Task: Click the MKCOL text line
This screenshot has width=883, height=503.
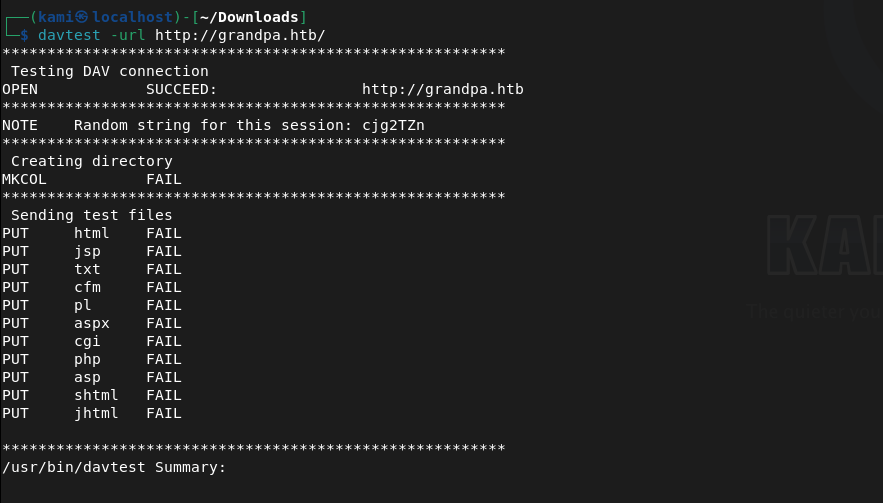Action: coord(24,179)
